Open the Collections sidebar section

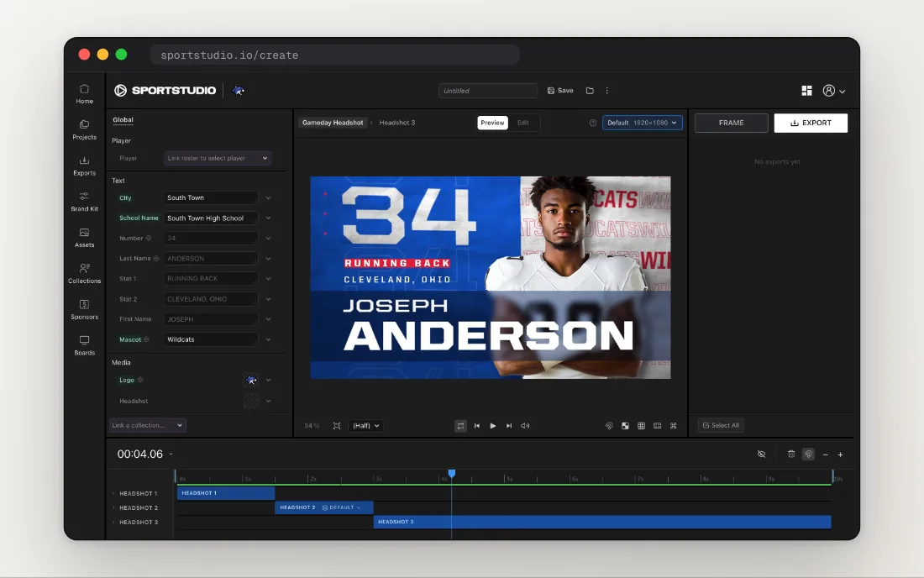coord(84,273)
